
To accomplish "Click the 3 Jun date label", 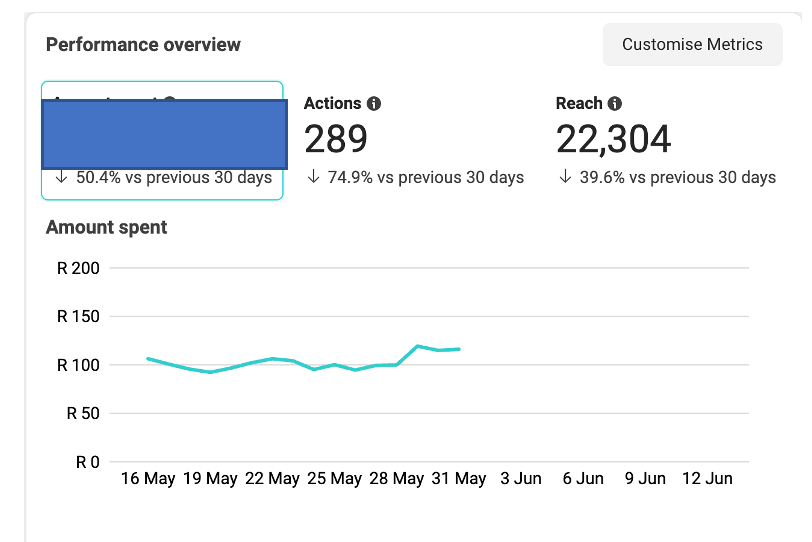I will pyautogui.click(x=521, y=478).
